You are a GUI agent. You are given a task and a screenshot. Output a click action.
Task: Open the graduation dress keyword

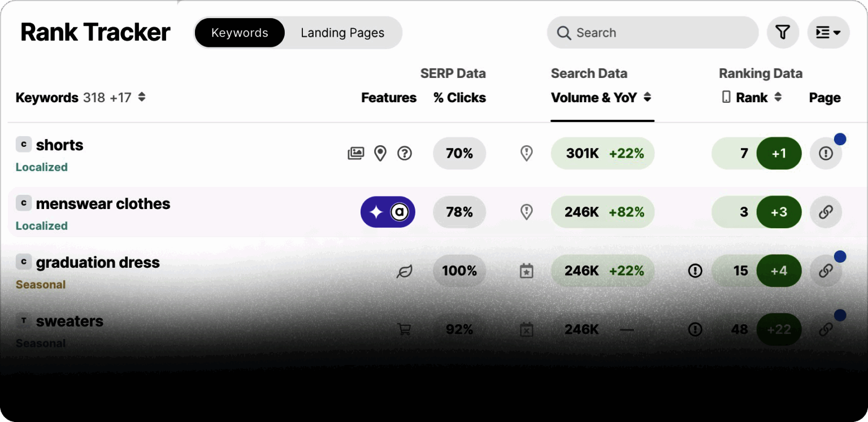tap(98, 263)
